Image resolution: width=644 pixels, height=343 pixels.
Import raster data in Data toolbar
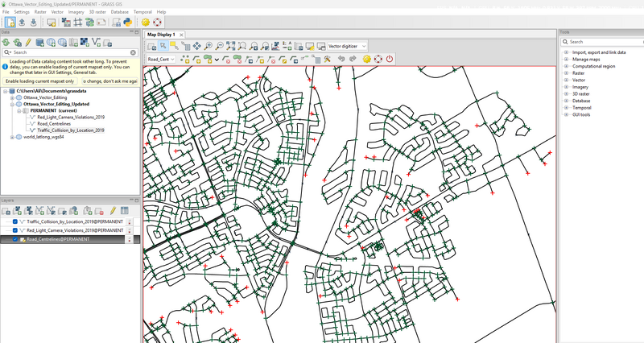point(85,42)
